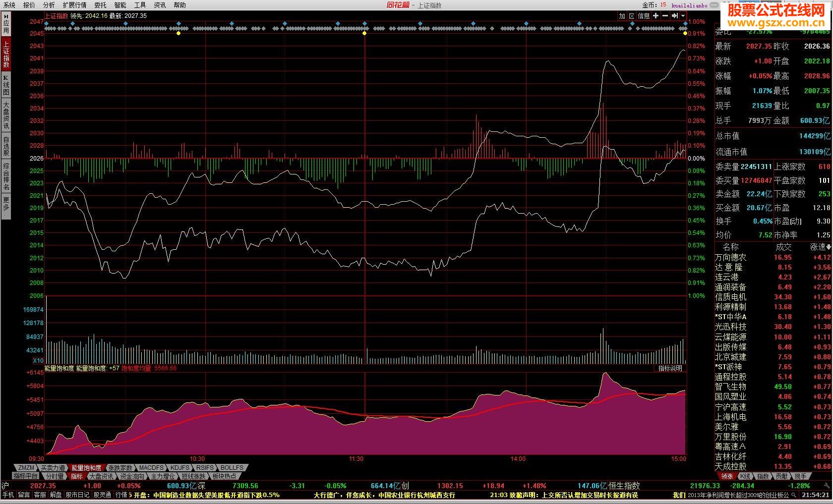
Task: Select the K线 tab under the stock list
Action: (x=745, y=476)
